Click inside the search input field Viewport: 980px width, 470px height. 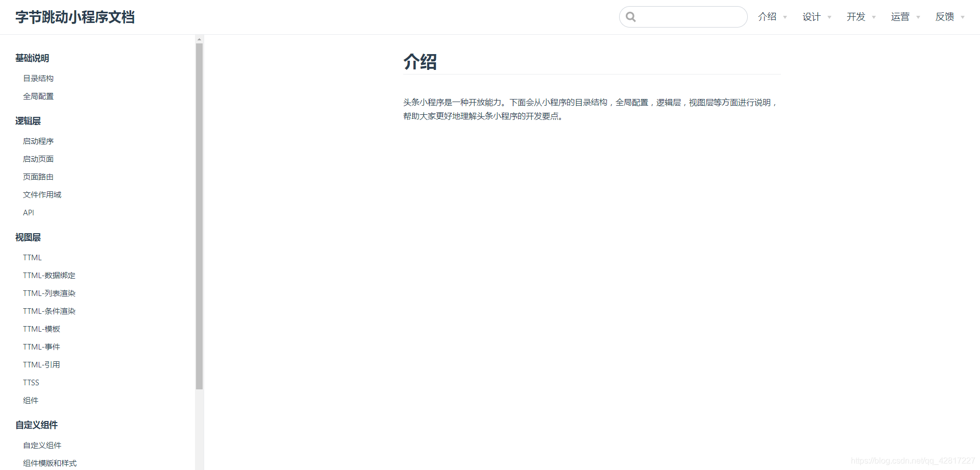(684, 17)
